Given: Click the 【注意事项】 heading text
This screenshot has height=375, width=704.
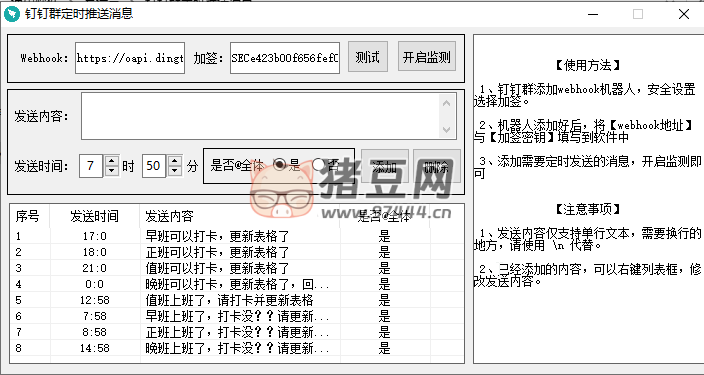Looking at the screenshot, I should click(x=588, y=209).
